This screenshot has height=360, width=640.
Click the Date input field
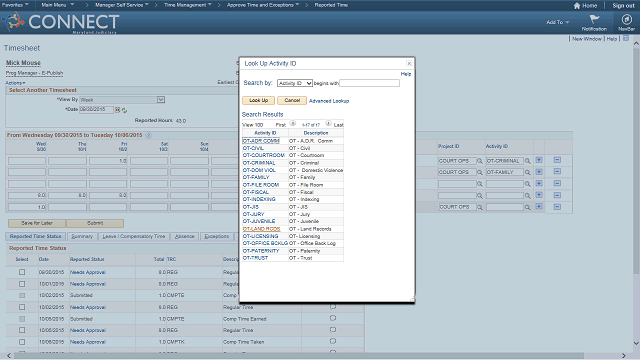pyautogui.click(x=96, y=109)
